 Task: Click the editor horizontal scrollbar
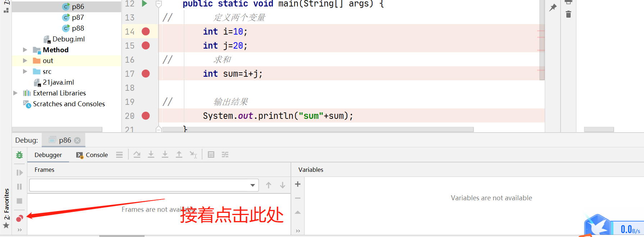coord(316,129)
